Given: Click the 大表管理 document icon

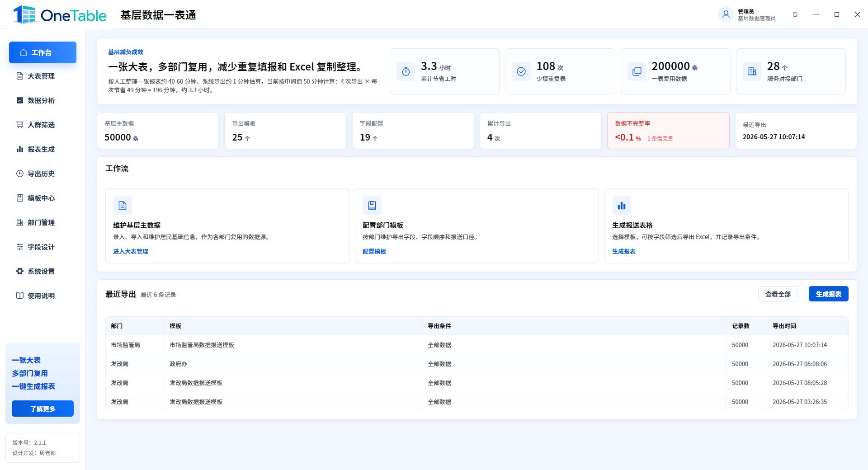Looking at the screenshot, I should [x=20, y=76].
